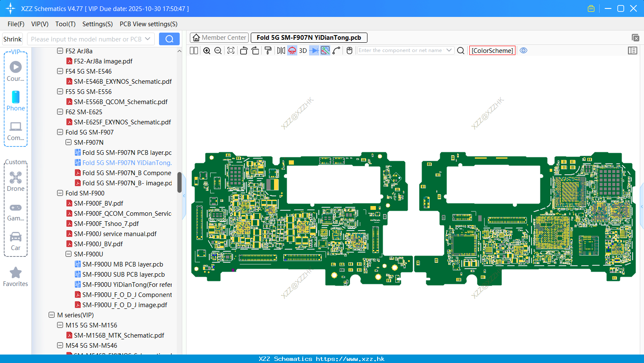The height and width of the screenshot is (363, 644).
Task: Select the Car category icon
Action: coord(16,241)
